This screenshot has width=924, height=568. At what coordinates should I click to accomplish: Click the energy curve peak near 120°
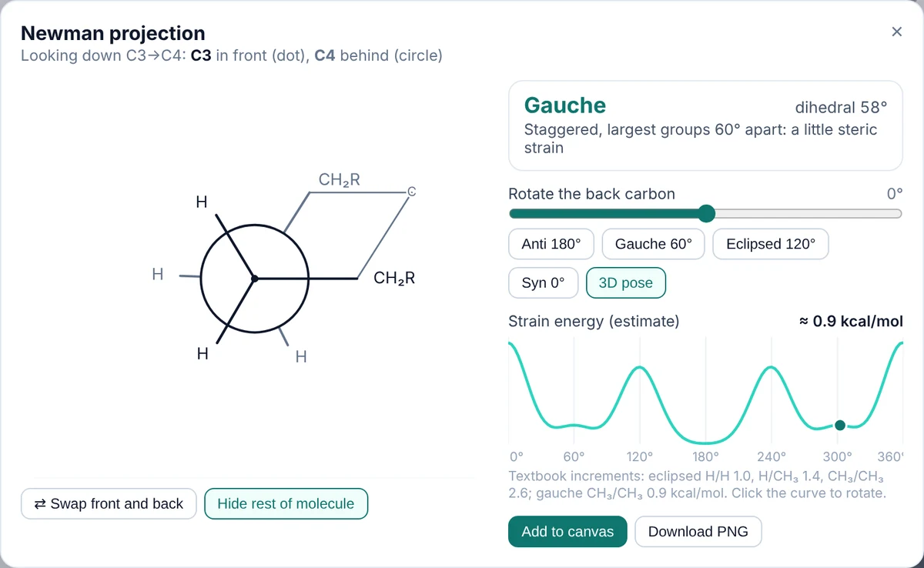(x=640, y=369)
